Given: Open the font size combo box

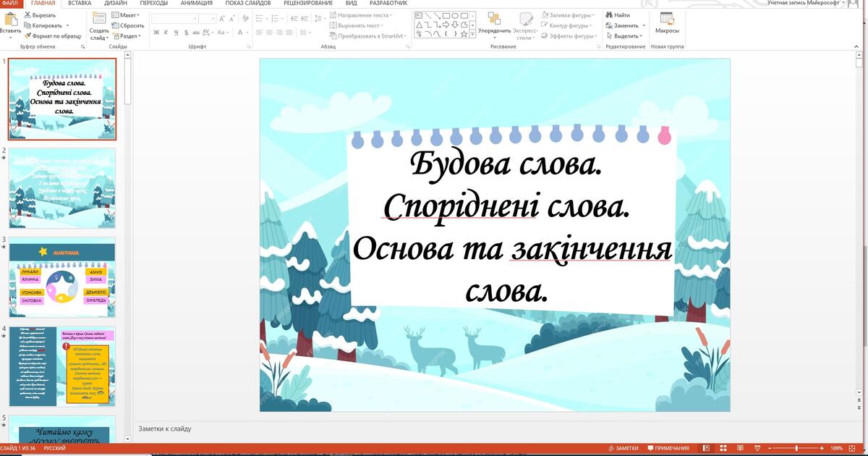Looking at the screenshot, I should click(x=208, y=19).
